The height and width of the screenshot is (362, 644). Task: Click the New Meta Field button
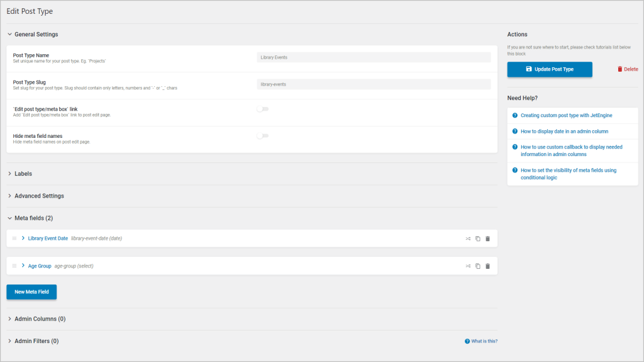click(31, 292)
